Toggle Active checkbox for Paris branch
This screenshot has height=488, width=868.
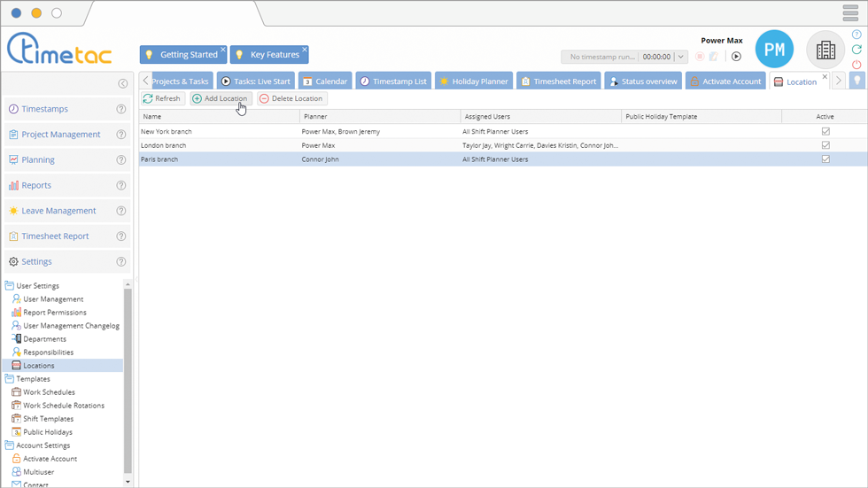[x=825, y=159]
